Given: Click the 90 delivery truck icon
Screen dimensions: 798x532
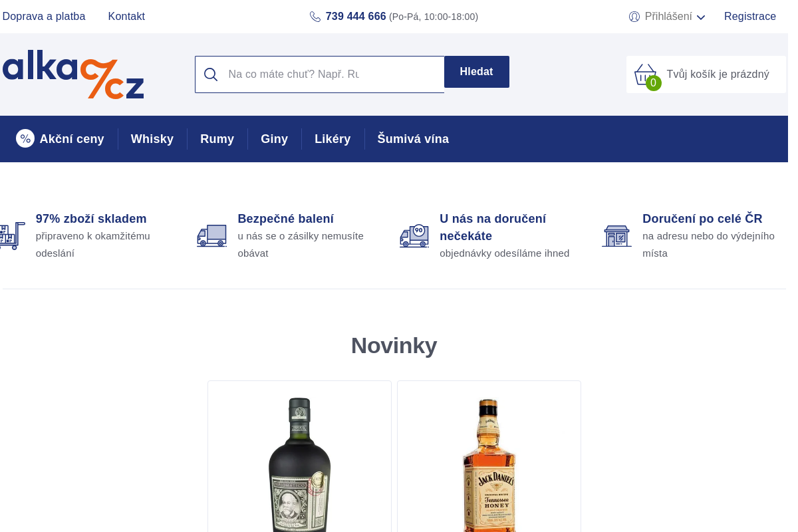Looking at the screenshot, I should [x=414, y=236].
